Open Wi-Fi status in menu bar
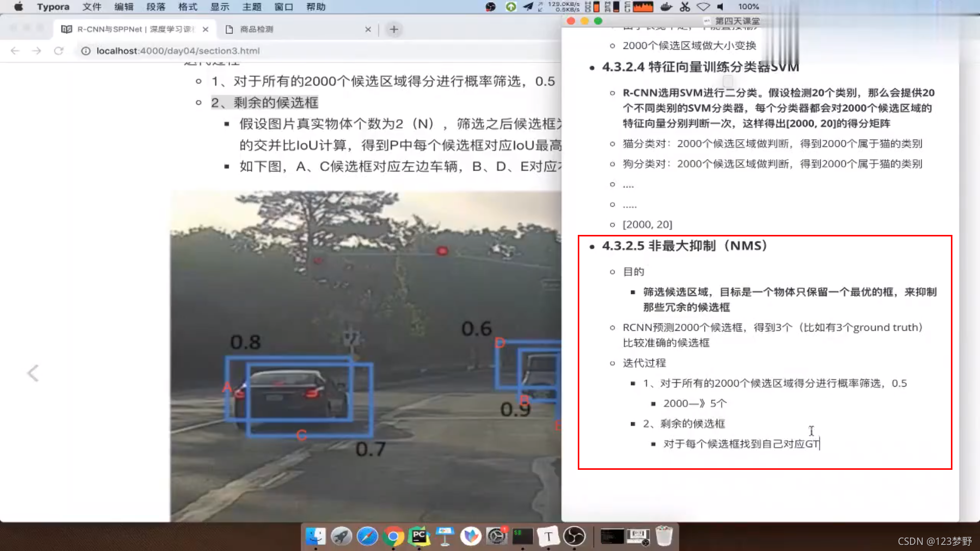Screen dimensions: 980x551 (703, 7)
